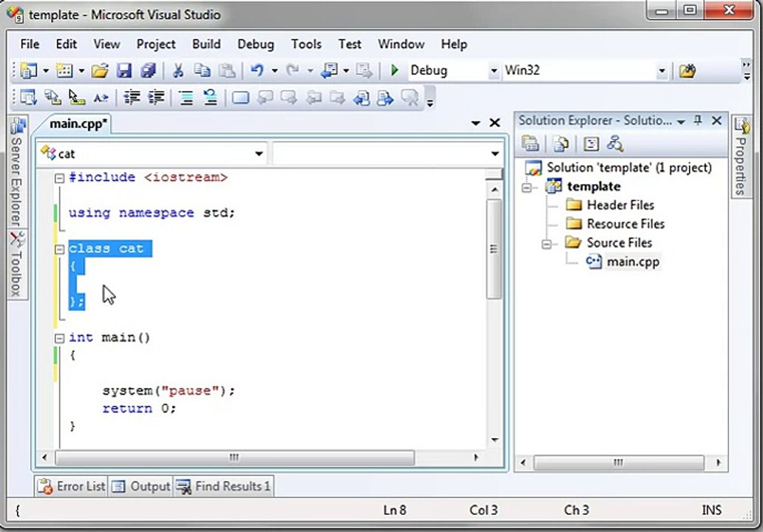This screenshot has height=532, width=763.
Task: Open the New Project dropdown arrow
Action: (46, 71)
